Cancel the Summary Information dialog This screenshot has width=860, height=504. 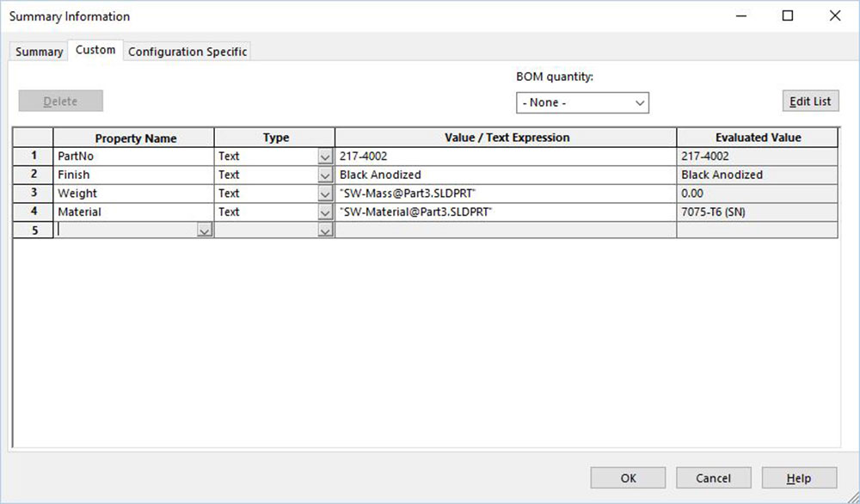[x=713, y=478]
